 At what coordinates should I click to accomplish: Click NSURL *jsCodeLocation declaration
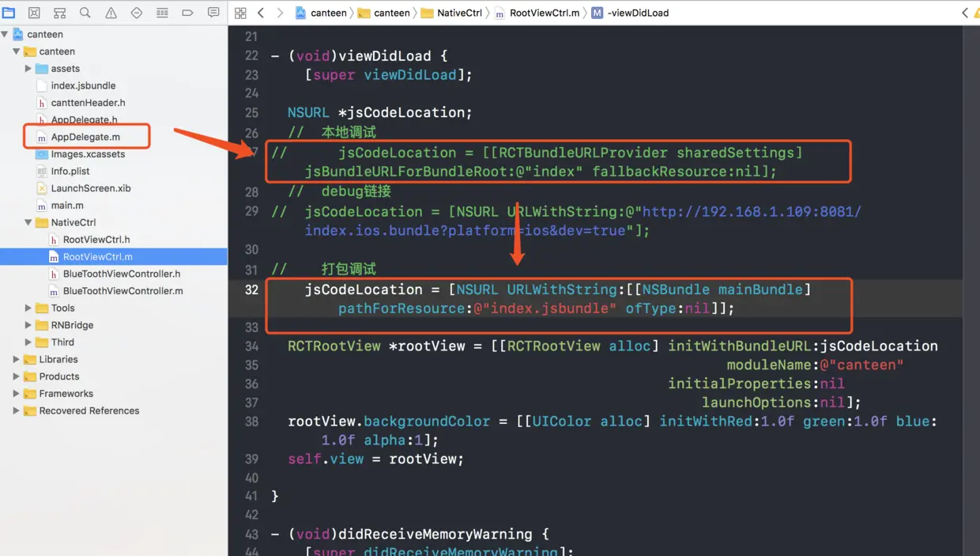(379, 112)
